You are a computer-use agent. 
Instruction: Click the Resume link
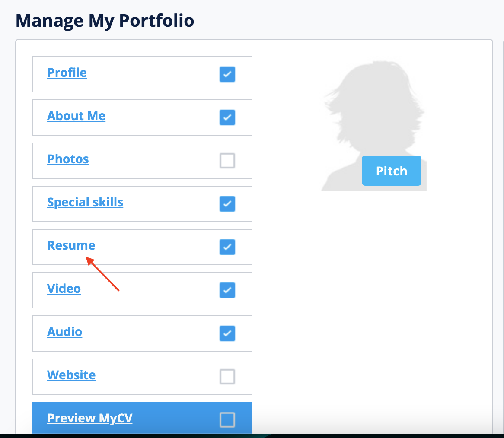pos(71,246)
